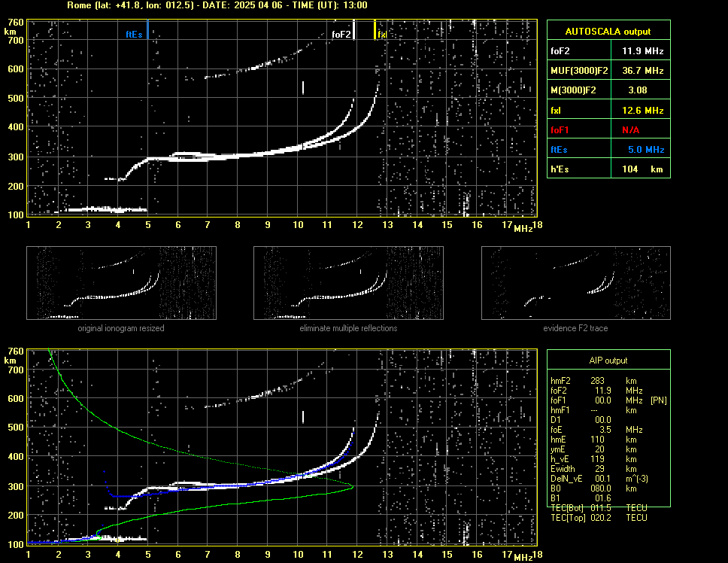The width and height of the screenshot is (728, 563).
Task: Click the hmF1 --- km row
Action: tap(594, 409)
